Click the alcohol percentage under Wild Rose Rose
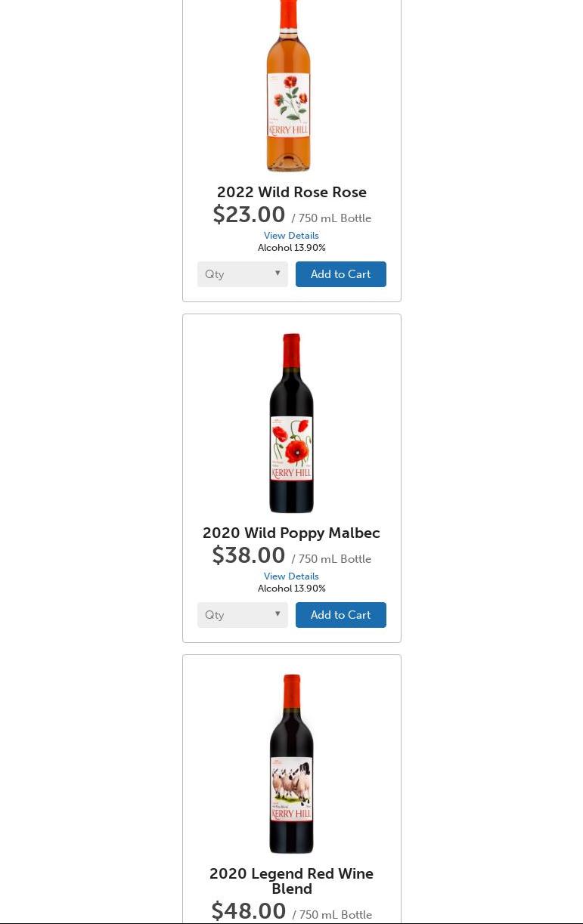 [292, 248]
